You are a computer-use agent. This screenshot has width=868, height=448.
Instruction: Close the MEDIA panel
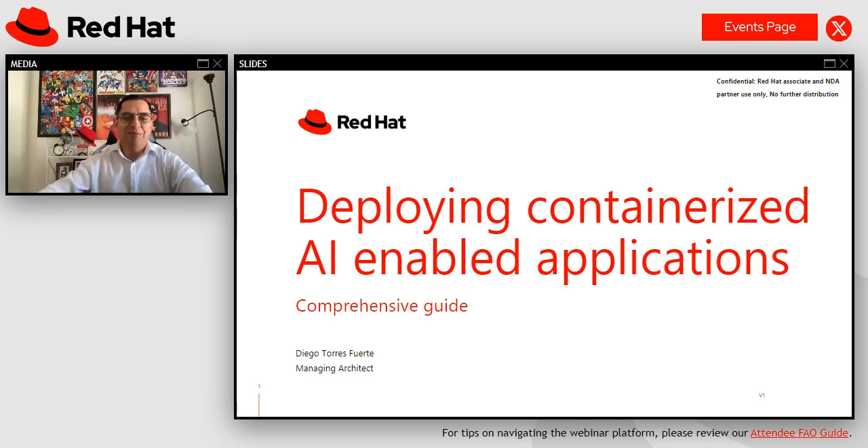(x=218, y=64)
